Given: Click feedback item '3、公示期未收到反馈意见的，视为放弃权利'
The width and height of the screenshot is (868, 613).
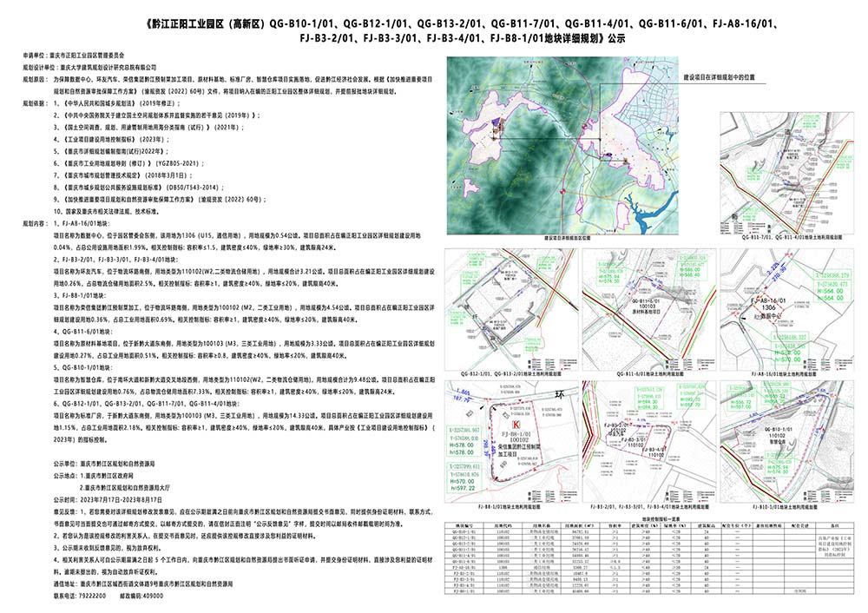Looking at the screenshot, I should (108, 548).
